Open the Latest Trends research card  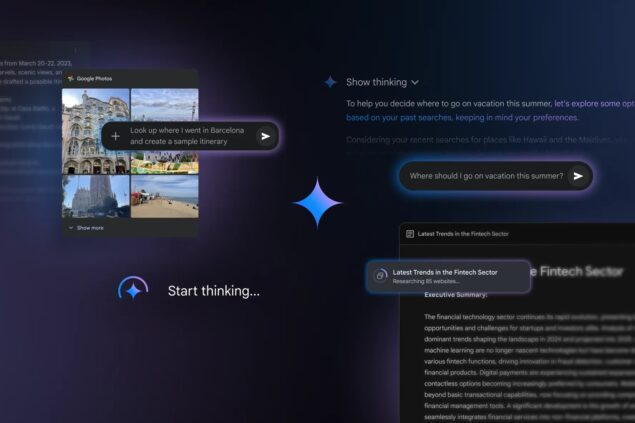(448, 276)
